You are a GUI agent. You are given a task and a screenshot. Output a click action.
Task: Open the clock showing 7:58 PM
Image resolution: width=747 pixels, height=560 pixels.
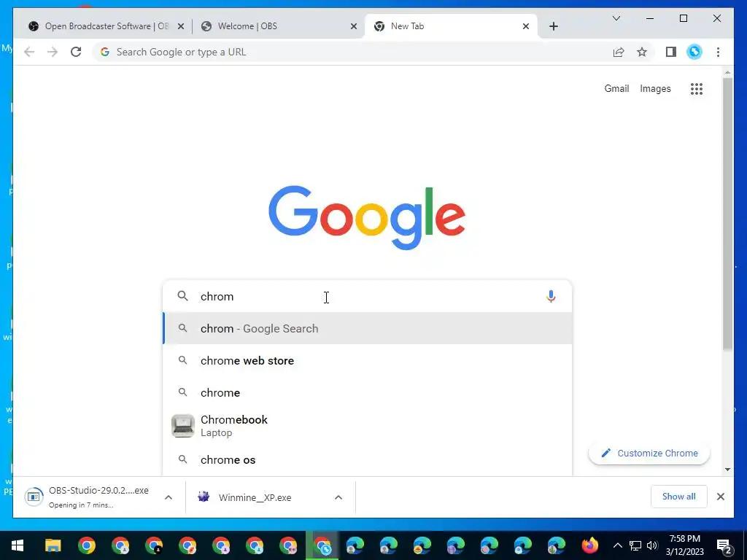684,545
